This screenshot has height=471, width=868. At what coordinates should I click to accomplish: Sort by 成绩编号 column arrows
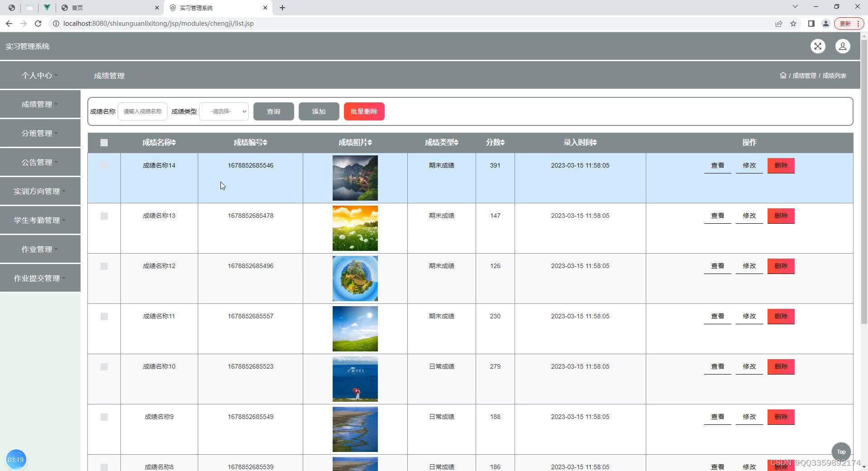[265, 143]
